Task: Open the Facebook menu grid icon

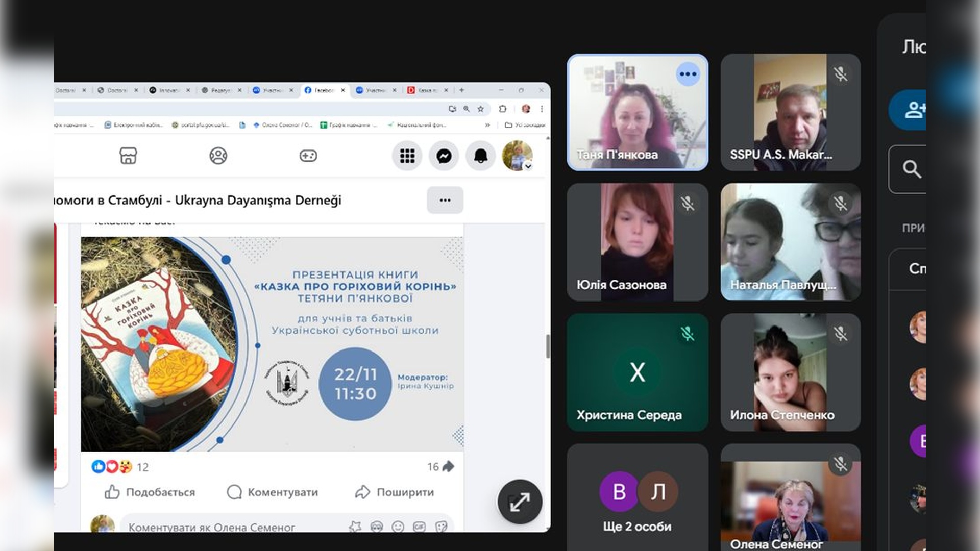Action: 407,156
